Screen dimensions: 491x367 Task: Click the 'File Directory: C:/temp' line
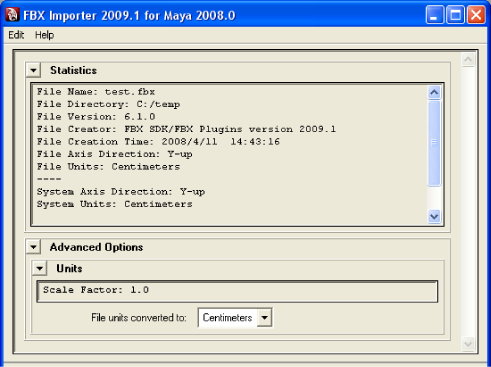(108, 104)
